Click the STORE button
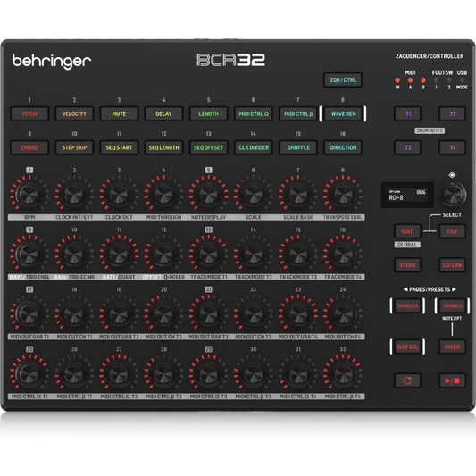This screenshot has height=476, width=476. (407, 265)
